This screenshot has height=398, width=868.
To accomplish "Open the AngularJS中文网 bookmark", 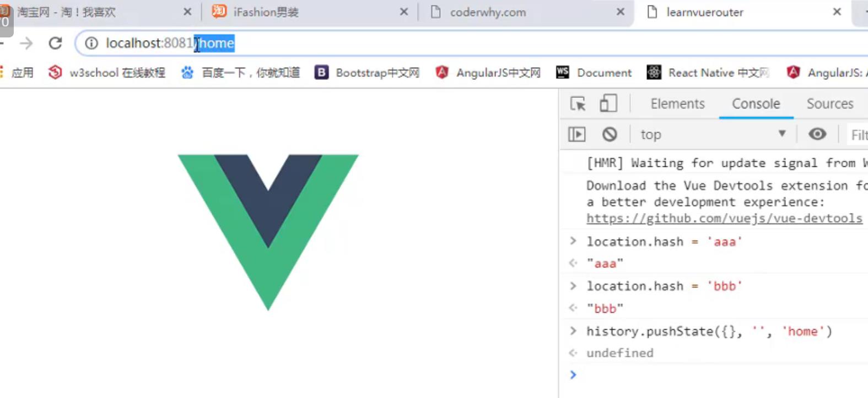I will tap(488, 73).
